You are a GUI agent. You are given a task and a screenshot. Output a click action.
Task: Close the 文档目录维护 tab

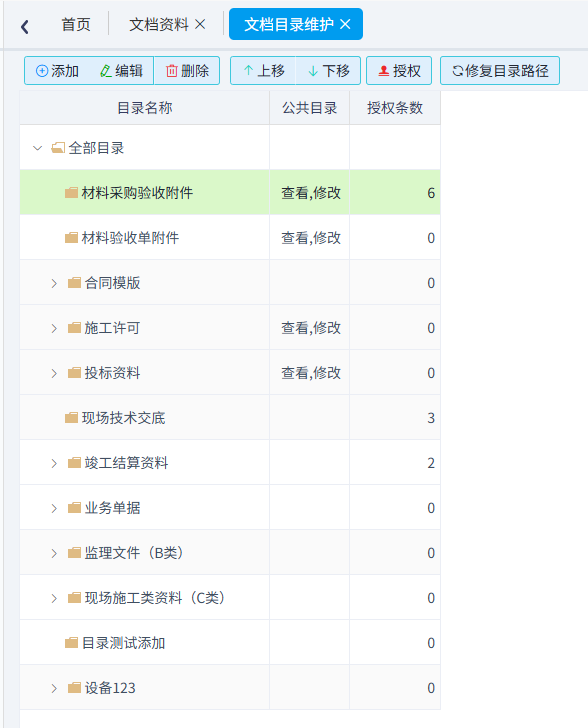coord(345,24)
